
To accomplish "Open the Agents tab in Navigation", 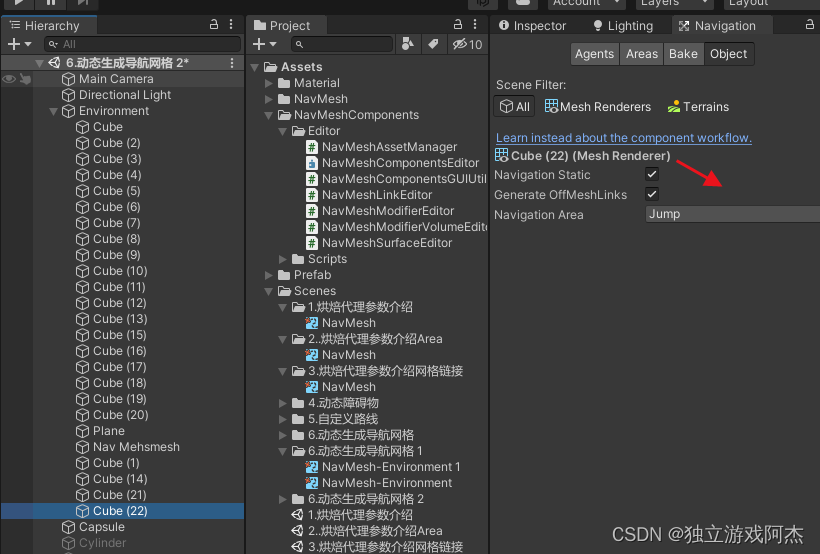I will 595,54.
